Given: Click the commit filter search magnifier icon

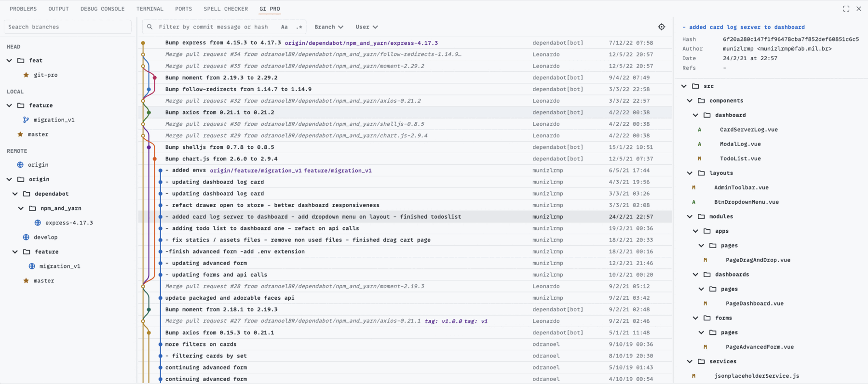Looking at the screenshot, I should click(x=150, y=27).
